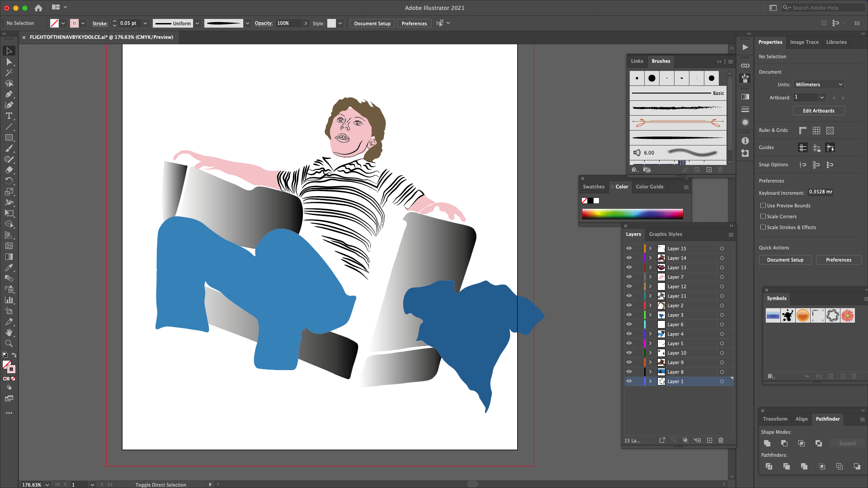Viewport: 868px width, 488px height.
Task: Delete selected layer with trash icon
Action: pos(721,441)
